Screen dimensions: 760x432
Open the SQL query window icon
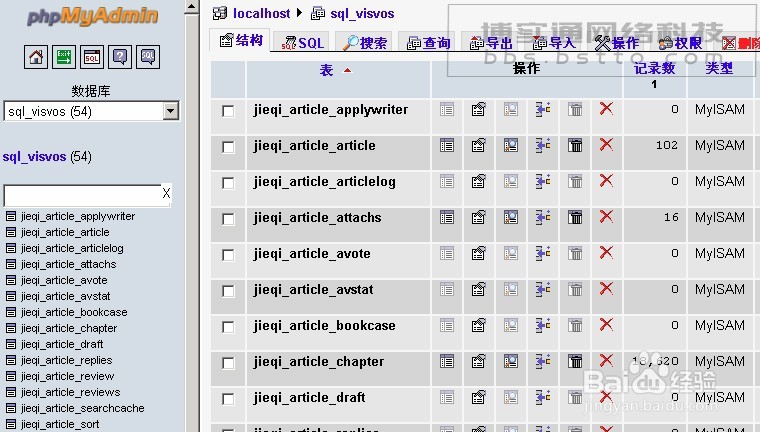(92, 57)
